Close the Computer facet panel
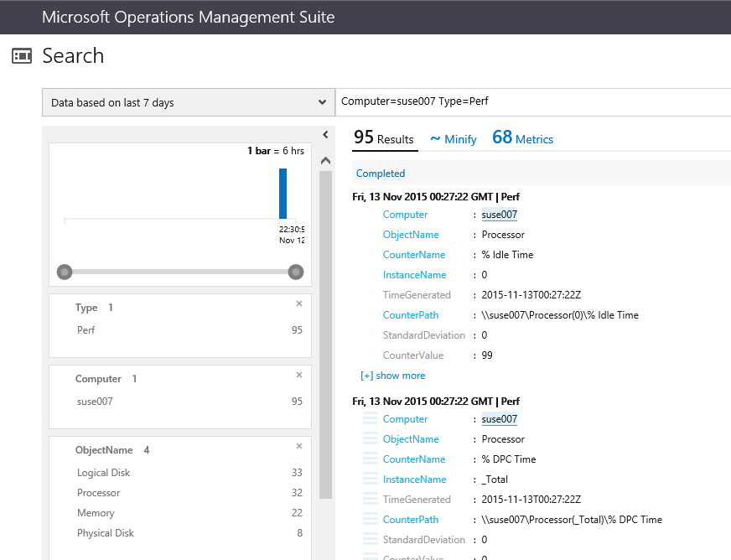731x560 pixels. point(299,375)
